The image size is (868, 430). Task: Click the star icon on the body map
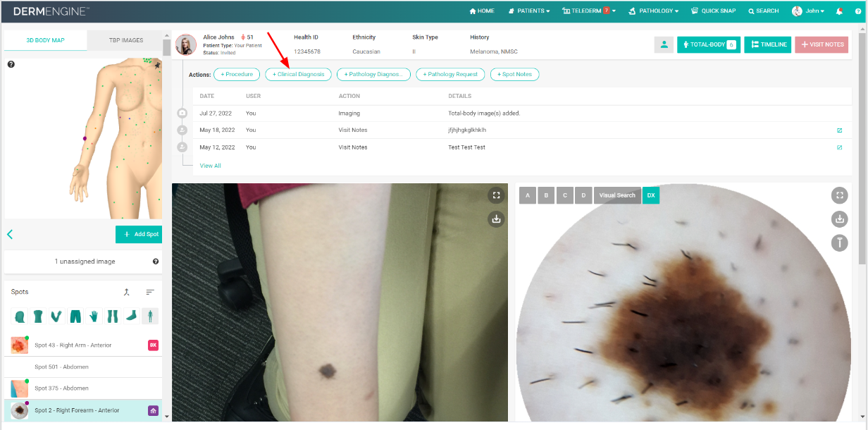tap(157, 66)
